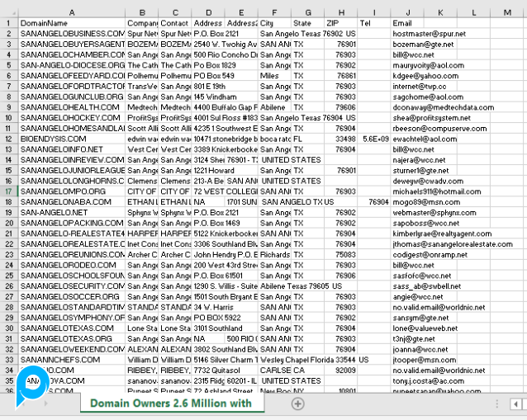Click the new sheet plus button
Image resolution: width=527 pixels, height=420 pixels.
pyautogui.click(x=298, y=403)
